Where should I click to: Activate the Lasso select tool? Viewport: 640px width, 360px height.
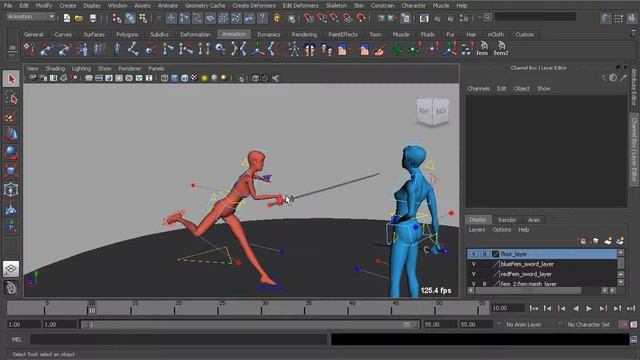(11, 98)
